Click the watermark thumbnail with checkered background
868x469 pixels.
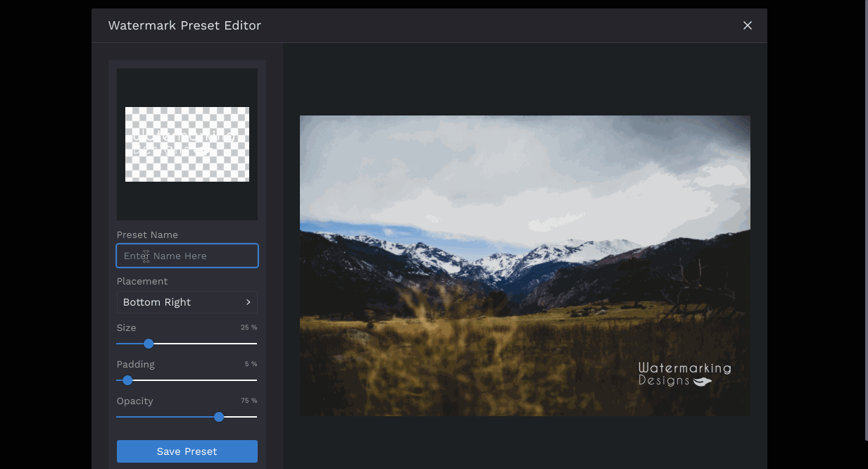point(187,144)
